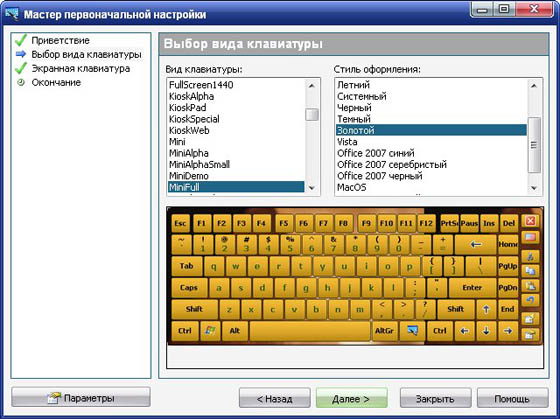Click the style list scrollbar thumb
The width and height of the screenshot is (560, 419).
[534, 145]
